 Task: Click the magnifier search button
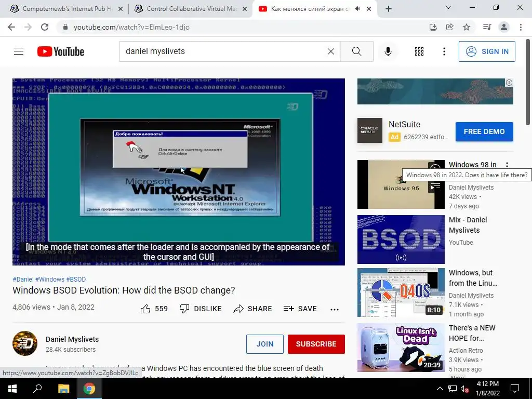(356, 51)
